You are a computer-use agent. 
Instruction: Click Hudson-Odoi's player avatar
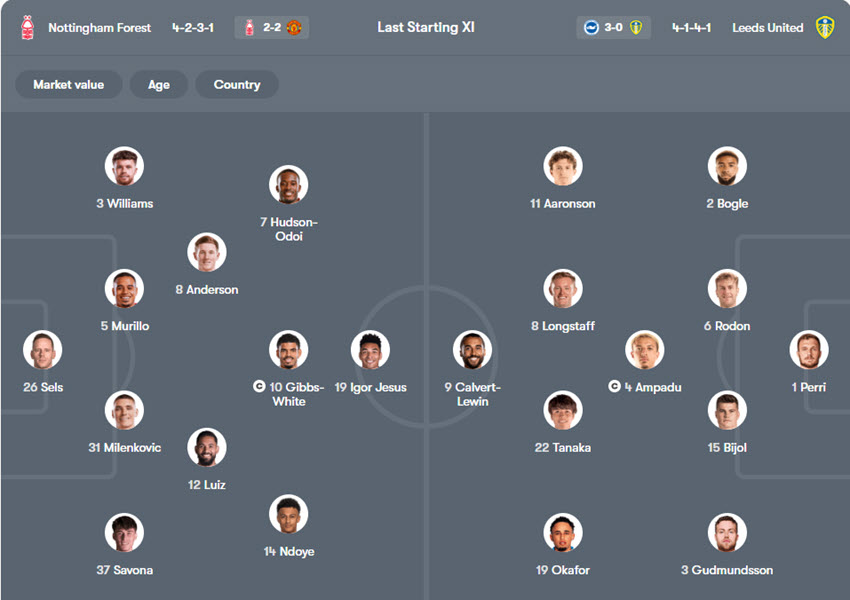(x=288, y=185)
